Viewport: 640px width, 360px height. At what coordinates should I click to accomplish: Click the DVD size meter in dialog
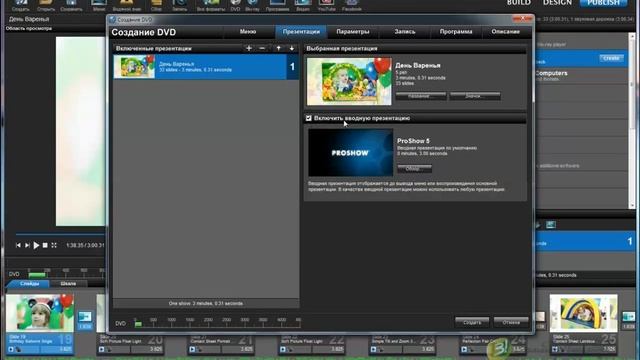[218, 322]
